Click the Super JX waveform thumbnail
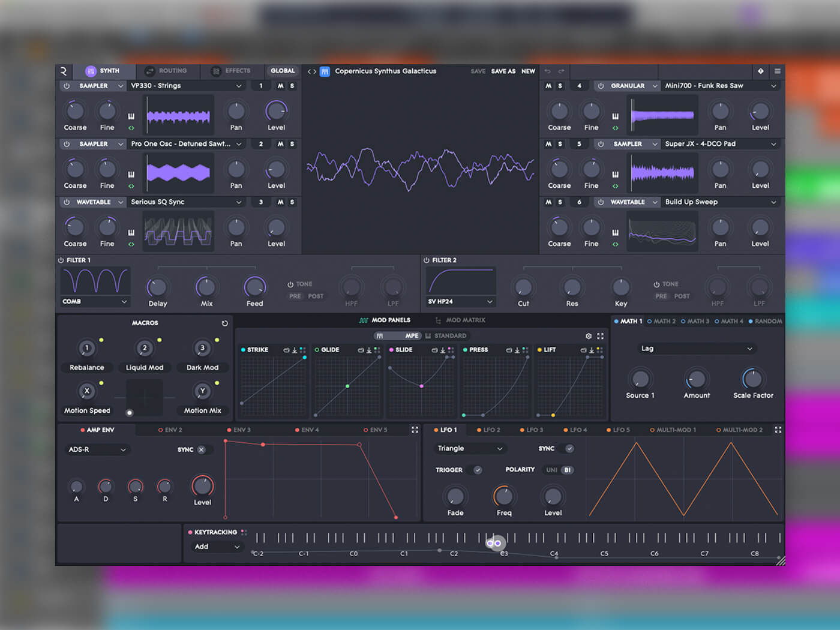The width and height of the screenshot is (840, 630). [662, 173]
